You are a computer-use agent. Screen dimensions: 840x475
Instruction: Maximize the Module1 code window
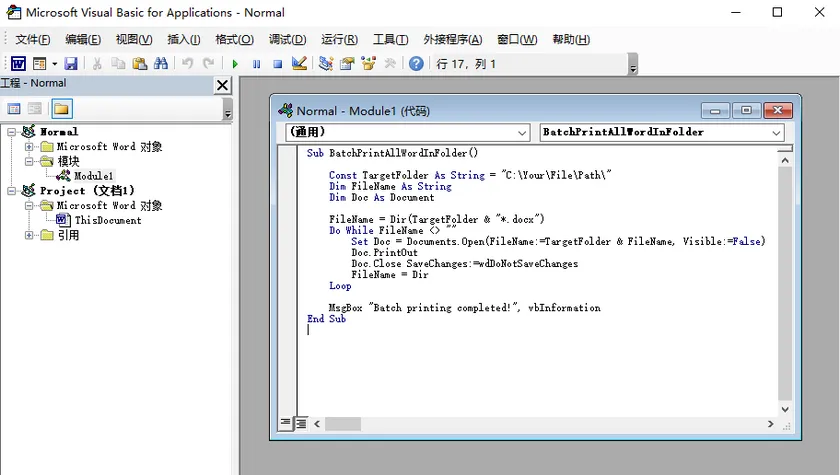tap(746, 110)
